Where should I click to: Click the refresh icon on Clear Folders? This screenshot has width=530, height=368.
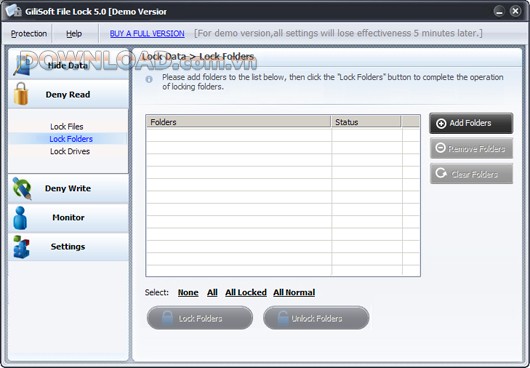(x=441, y=173)
